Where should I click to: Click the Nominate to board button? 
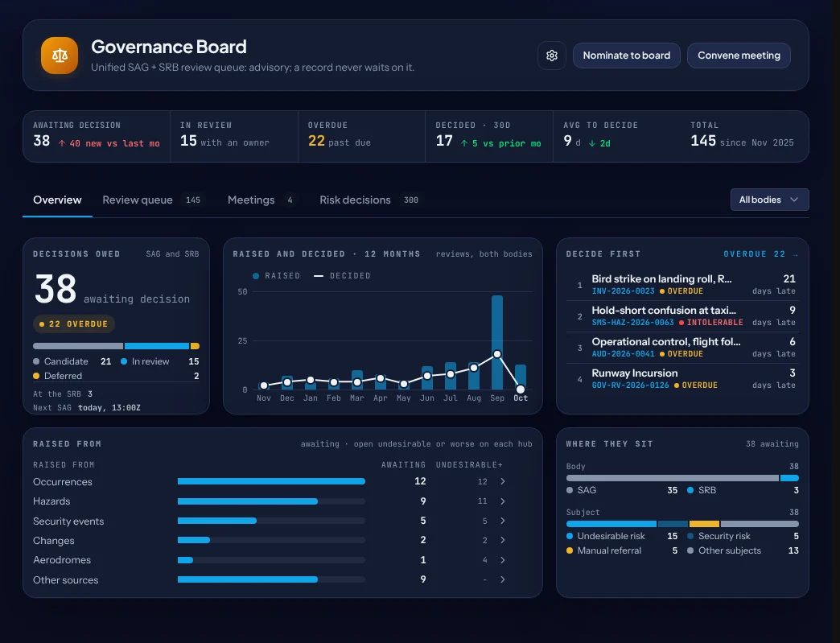coord(626,56)
